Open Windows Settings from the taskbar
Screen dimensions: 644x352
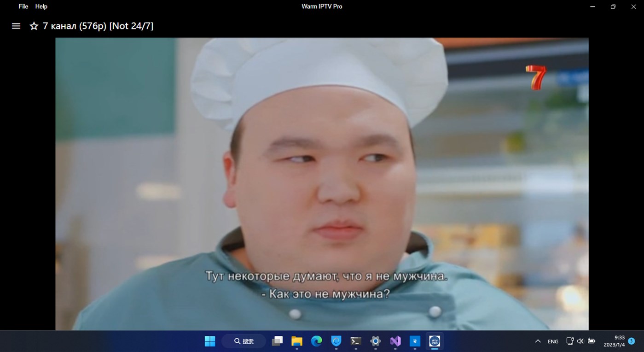coord(375,341)
